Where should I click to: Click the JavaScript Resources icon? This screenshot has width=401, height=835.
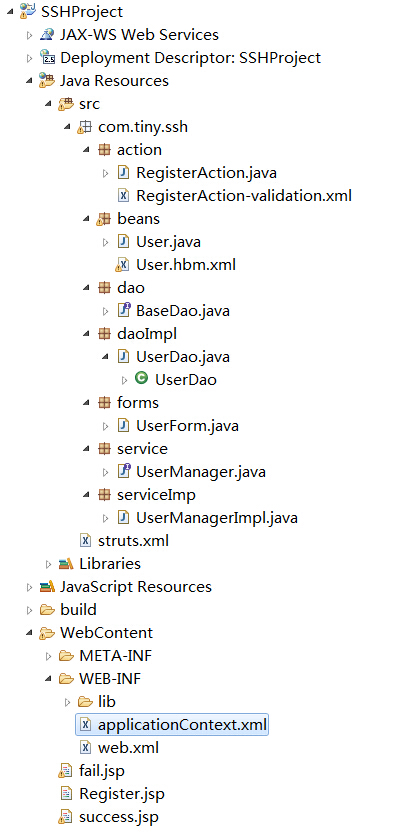pos(47,586)
